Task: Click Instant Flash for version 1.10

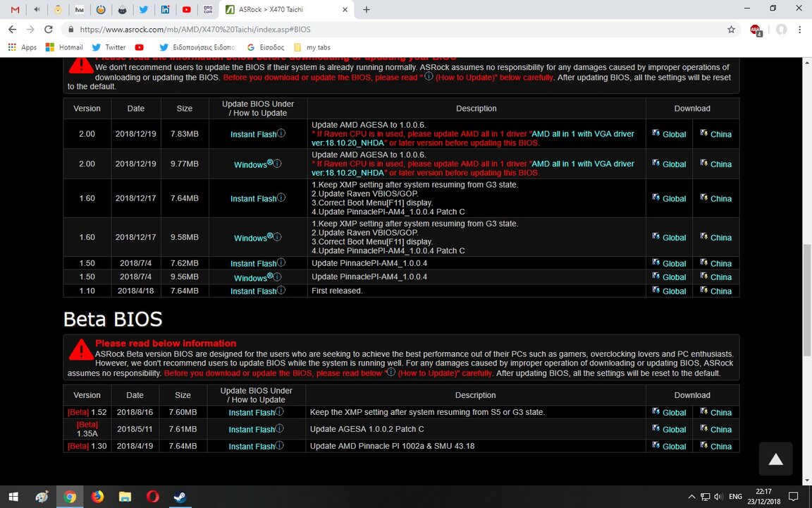Action: [253, 291]
